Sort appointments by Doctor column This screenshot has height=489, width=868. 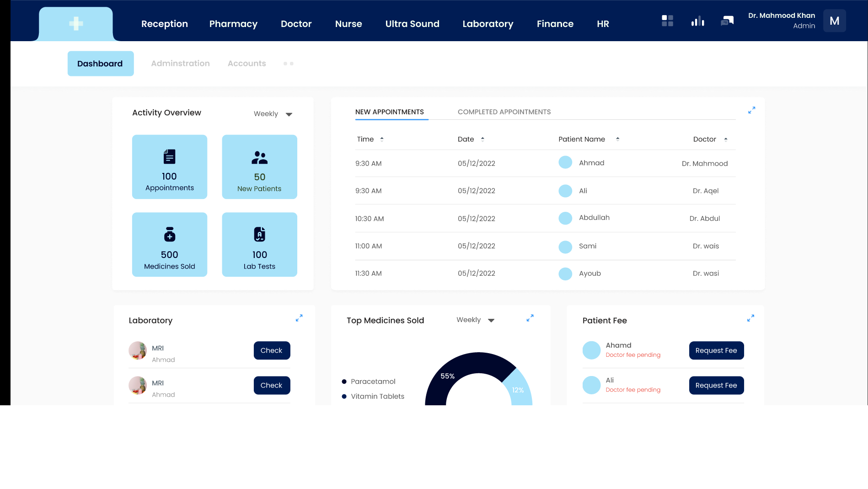click(725, 139)
